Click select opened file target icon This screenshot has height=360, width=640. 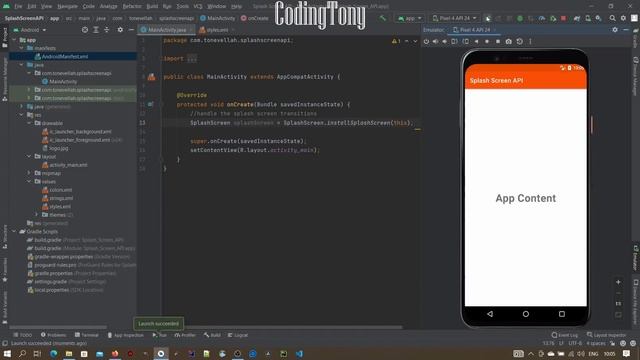click(84, 30)
